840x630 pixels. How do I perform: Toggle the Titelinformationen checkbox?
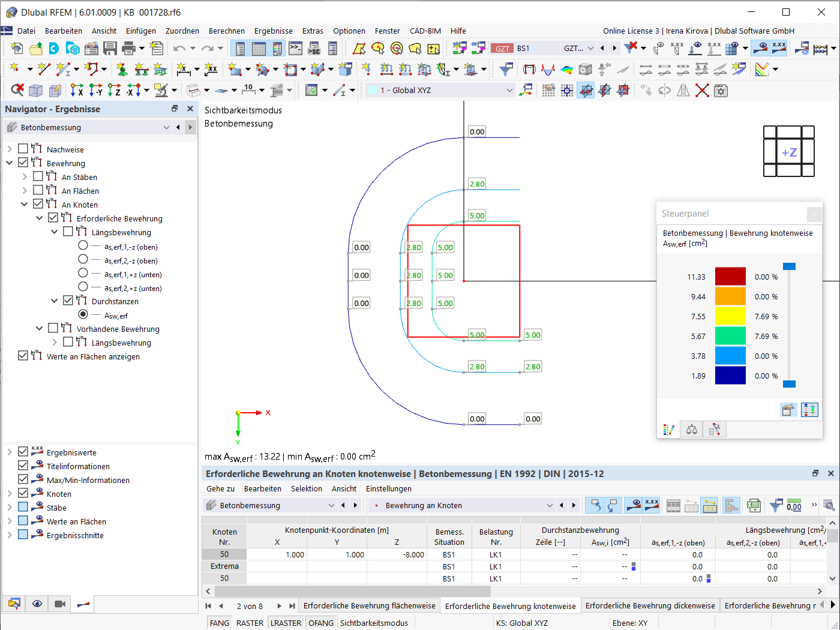[23, 466]
